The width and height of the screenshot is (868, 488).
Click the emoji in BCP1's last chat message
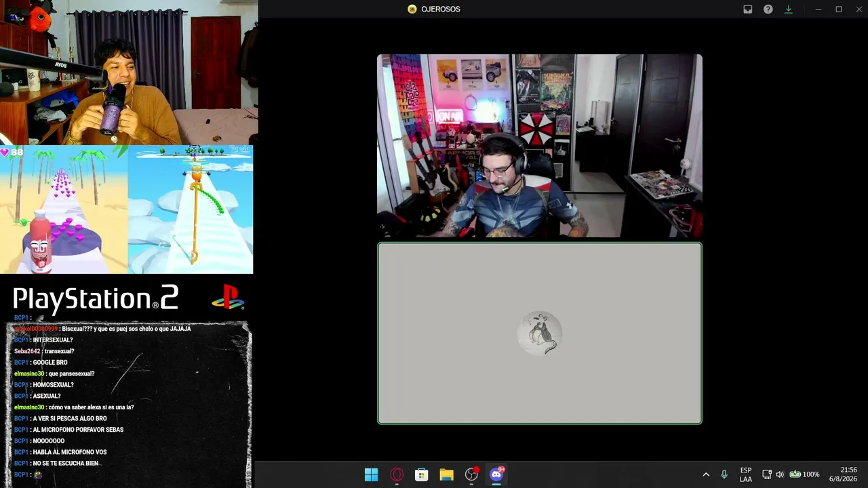click(38, 474)
